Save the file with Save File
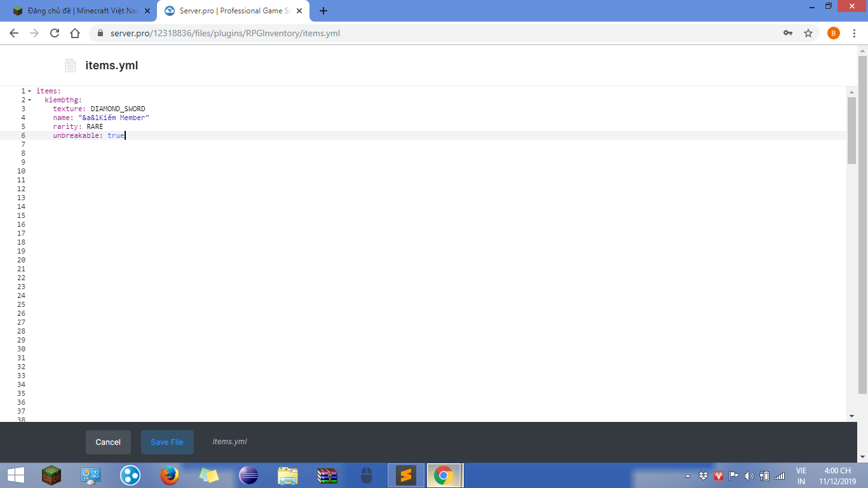 (x=167, y=442)
